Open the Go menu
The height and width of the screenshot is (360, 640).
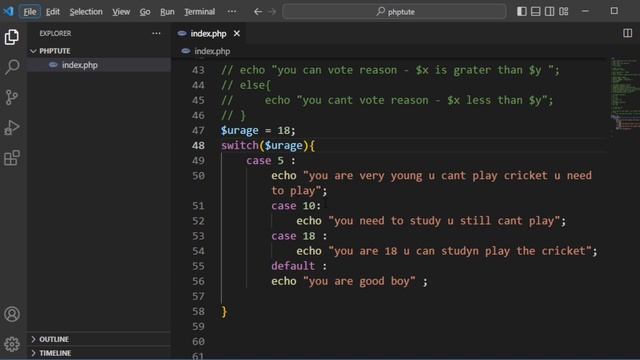tap(145, 11)
